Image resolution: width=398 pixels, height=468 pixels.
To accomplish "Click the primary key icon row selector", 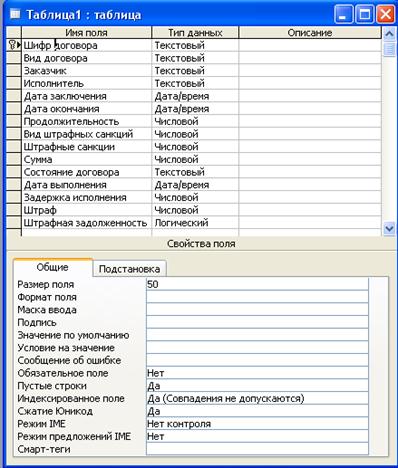I will (x=14, y=45).
